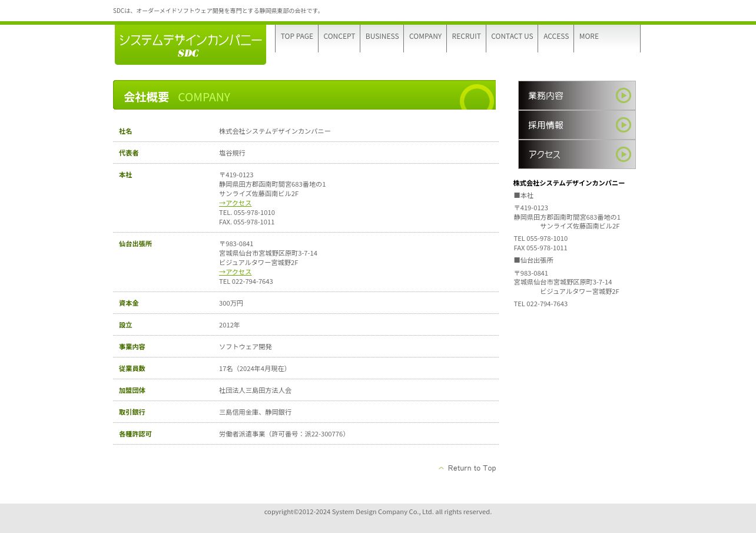Click the 事業内容 row label
The width and height of the screenshot is (756, 533).
[132, 347]
